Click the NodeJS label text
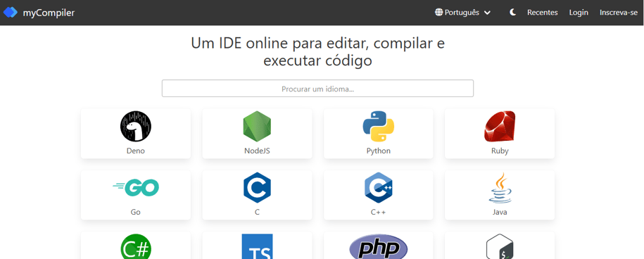644x259 pixels. coord(257,151)
